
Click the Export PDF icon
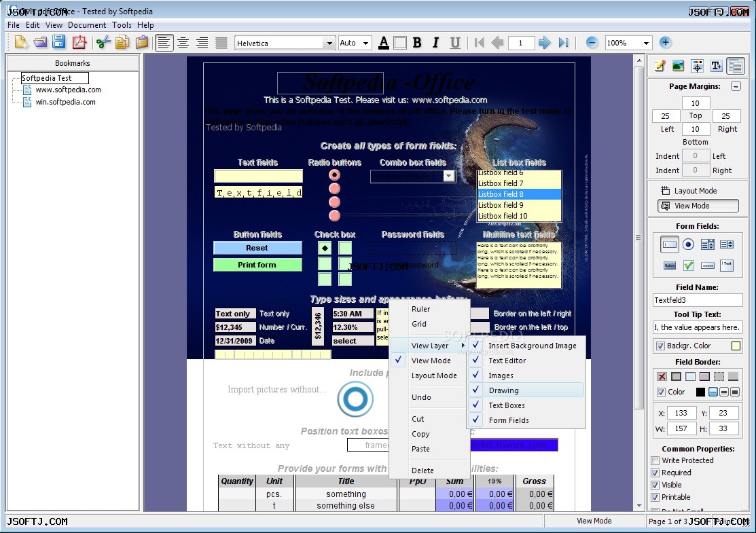(x=79, y=42)
